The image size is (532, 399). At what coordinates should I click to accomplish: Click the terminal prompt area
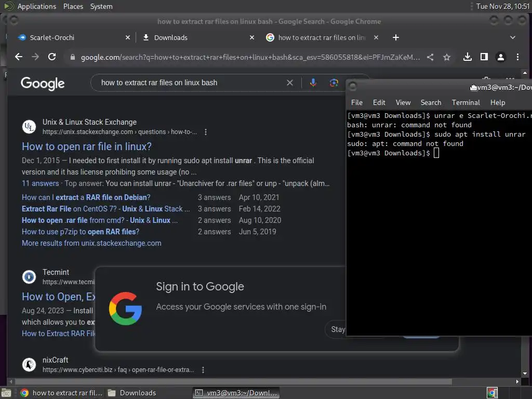(436, 153)
